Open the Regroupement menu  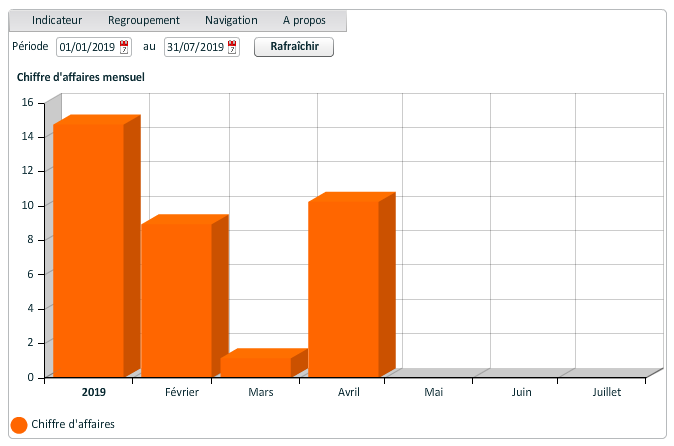coord(144,20)
